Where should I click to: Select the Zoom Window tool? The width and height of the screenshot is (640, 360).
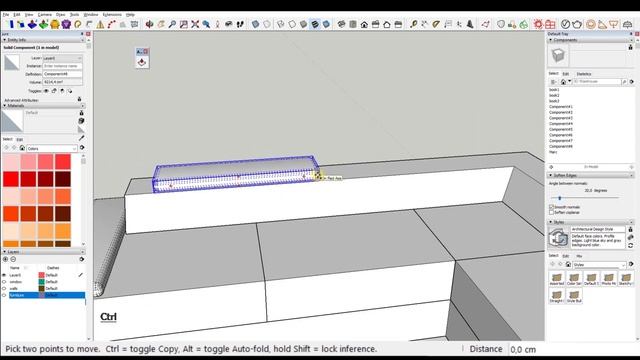pyautogui.click(x=184, y=24)
